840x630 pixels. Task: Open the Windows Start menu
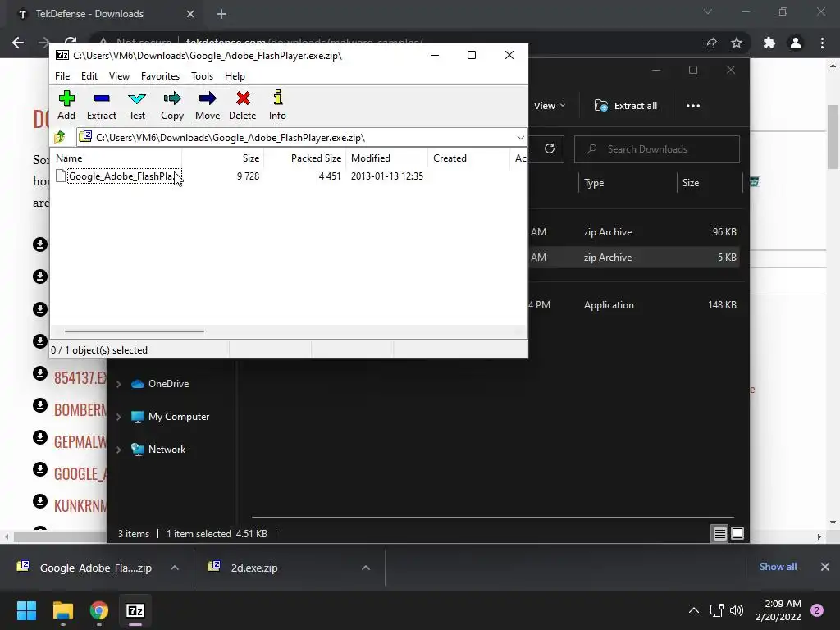pyautogui.click(x=26, y=610)
